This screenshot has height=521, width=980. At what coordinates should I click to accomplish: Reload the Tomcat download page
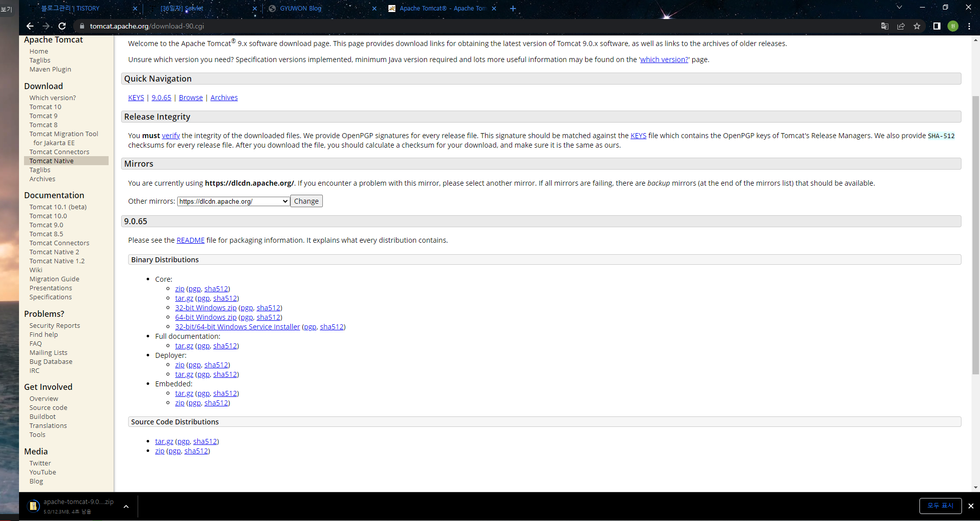(62, 26)
